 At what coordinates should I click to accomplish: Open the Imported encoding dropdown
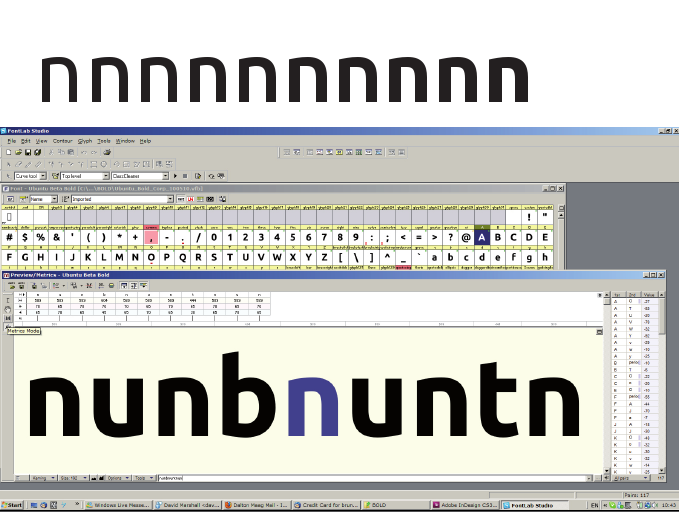click(x=170, y=199)
